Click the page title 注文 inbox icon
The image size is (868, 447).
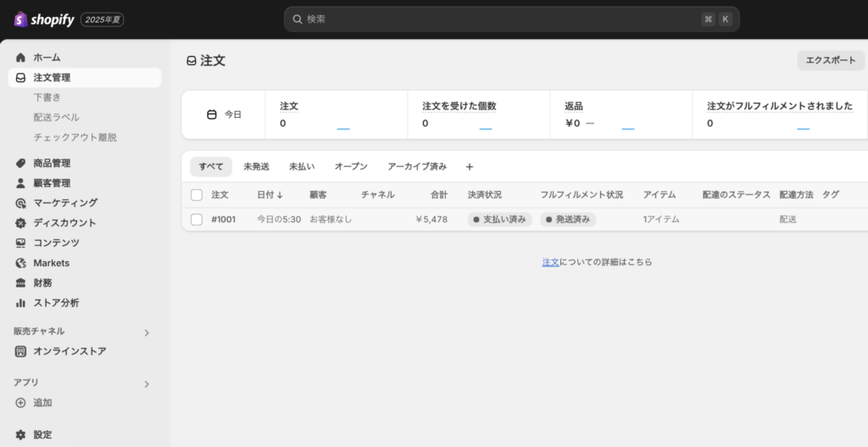pos(192,61)
